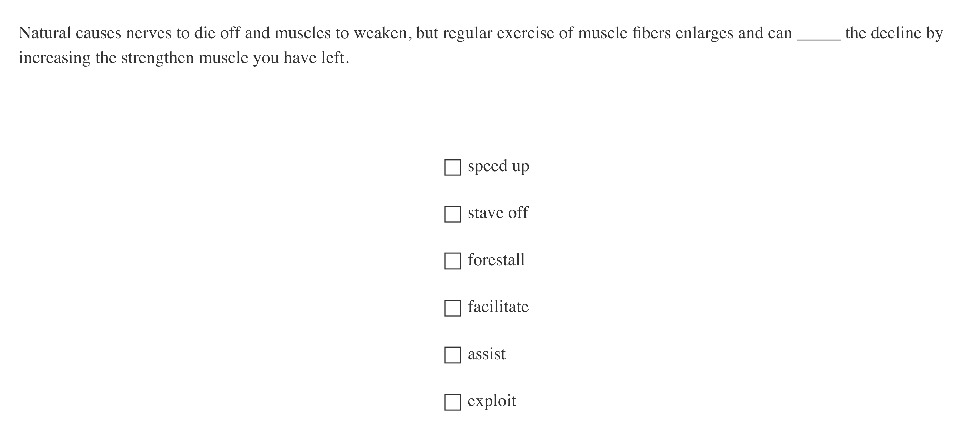The height and width of the screenshot is (445, 980).
Task: Pick the 'facilitate' option text
Action: 498,307
